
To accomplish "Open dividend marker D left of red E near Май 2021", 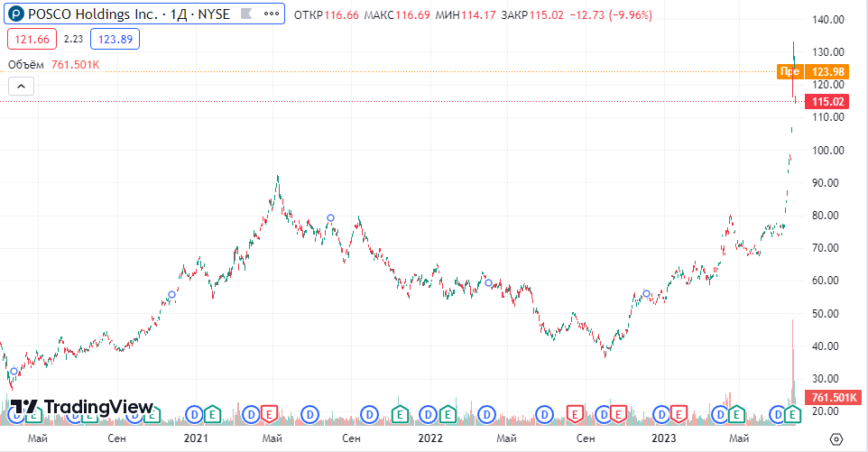I will click(252, 414).
